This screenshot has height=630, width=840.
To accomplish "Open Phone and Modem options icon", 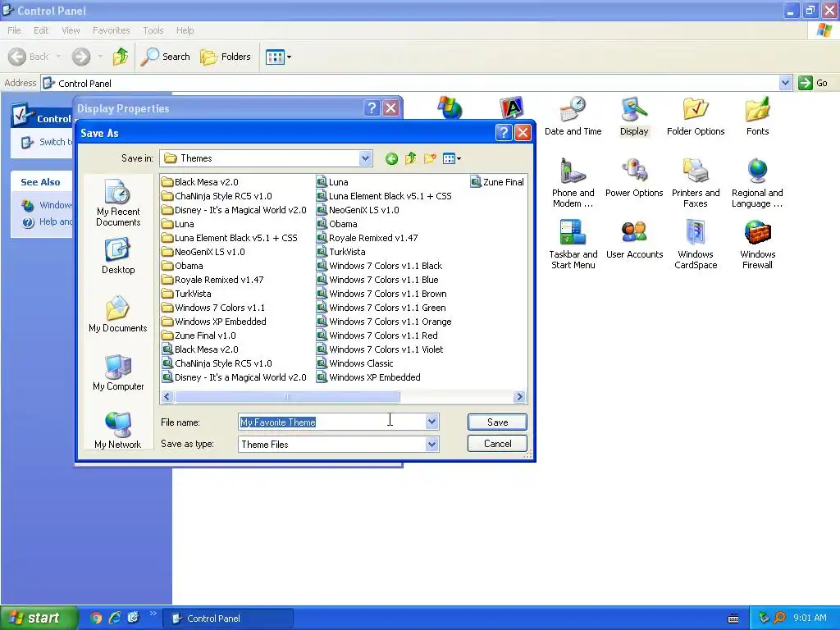I will click(x=573, y=183).
